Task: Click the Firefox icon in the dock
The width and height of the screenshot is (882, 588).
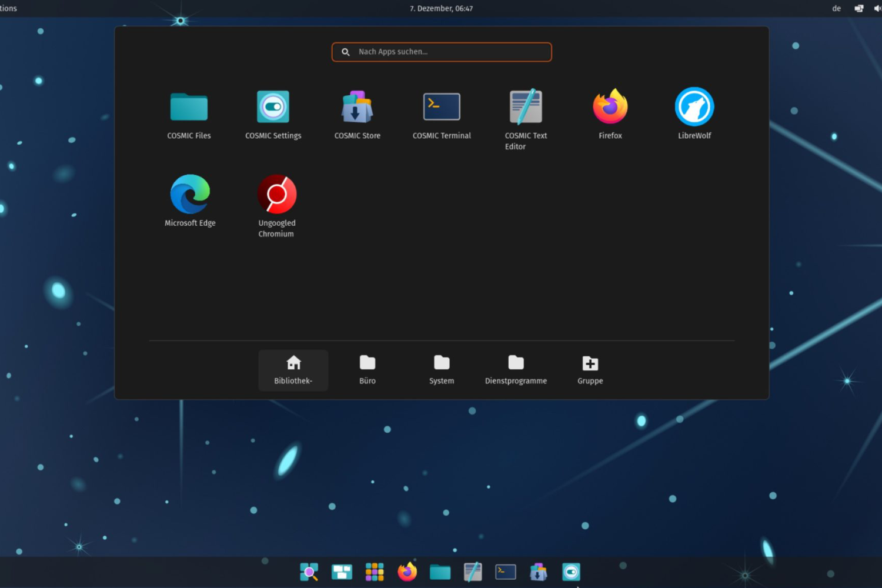Action: pos(407,572)
